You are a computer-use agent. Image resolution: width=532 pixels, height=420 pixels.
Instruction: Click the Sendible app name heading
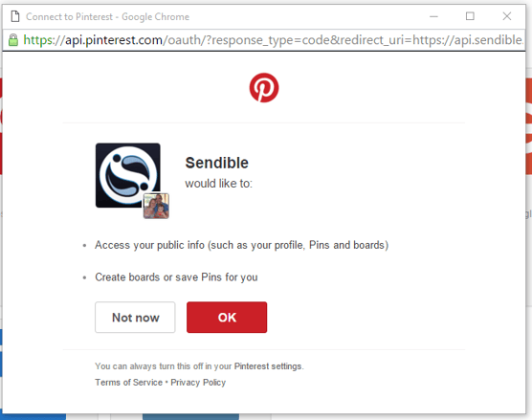pyautogui.click(x=217, y=163)
